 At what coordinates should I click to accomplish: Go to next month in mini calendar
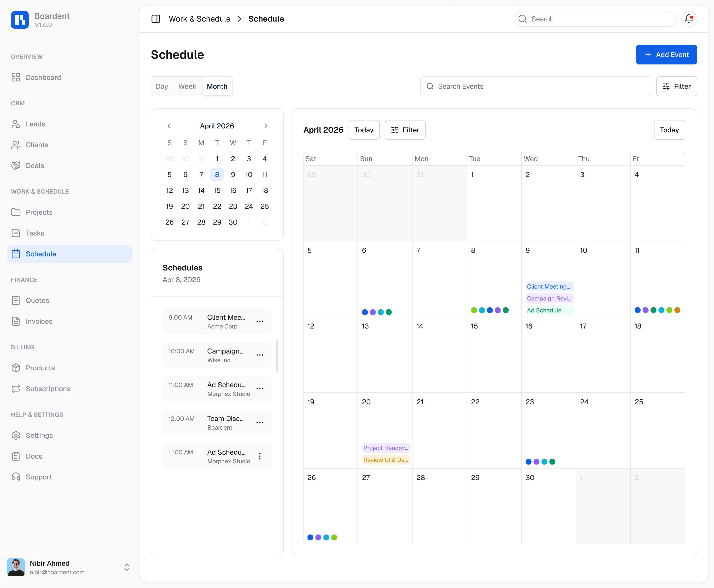point(266,126)
